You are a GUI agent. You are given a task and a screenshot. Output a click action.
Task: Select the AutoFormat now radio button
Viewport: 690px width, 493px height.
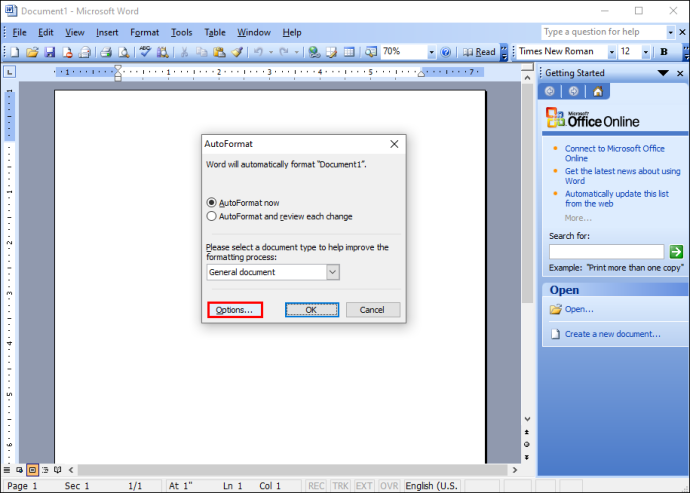click(212, 202)
